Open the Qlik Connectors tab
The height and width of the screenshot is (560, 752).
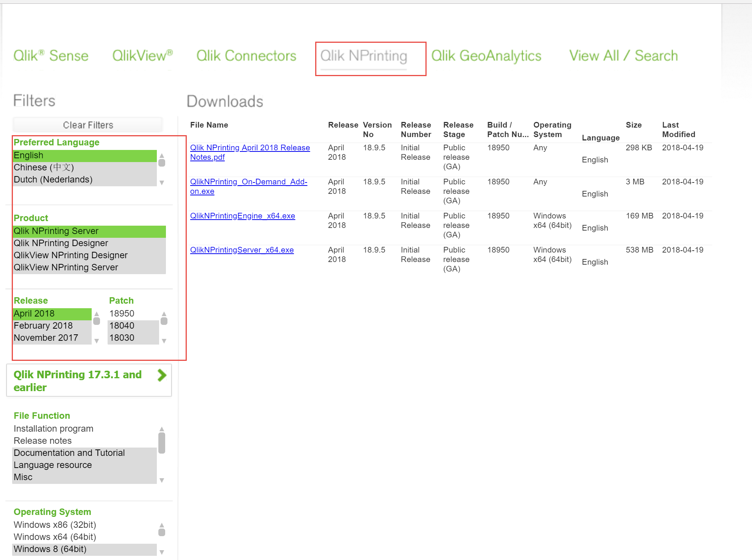pos(246,56)
